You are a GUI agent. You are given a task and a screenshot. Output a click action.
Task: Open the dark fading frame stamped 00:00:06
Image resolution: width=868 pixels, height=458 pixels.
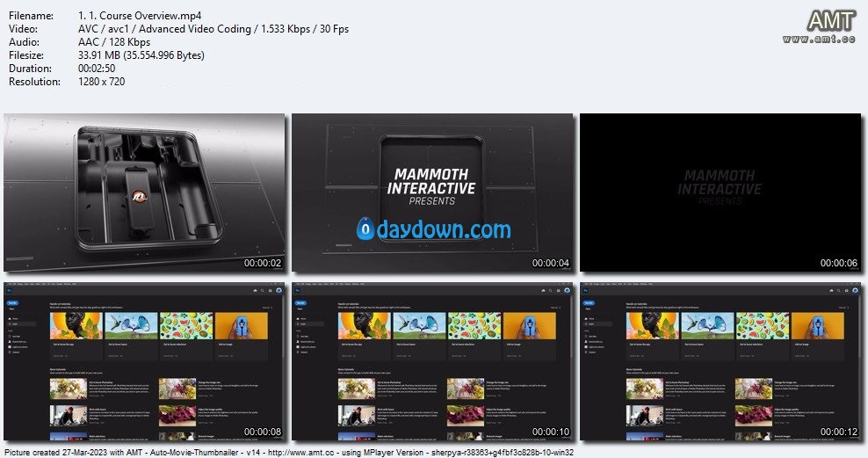pos(720,193)
